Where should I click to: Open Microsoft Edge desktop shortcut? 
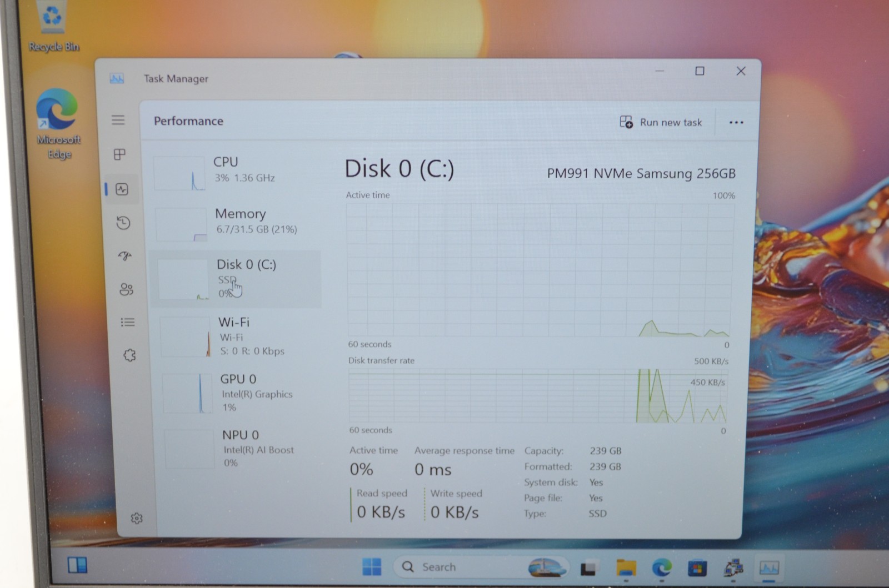coord(58,124)
